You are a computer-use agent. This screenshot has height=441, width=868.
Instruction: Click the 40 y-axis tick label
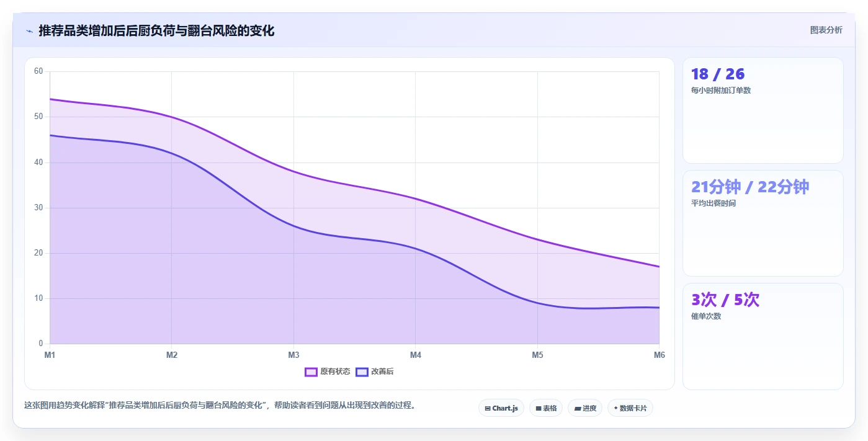click(x=38, y=162)
